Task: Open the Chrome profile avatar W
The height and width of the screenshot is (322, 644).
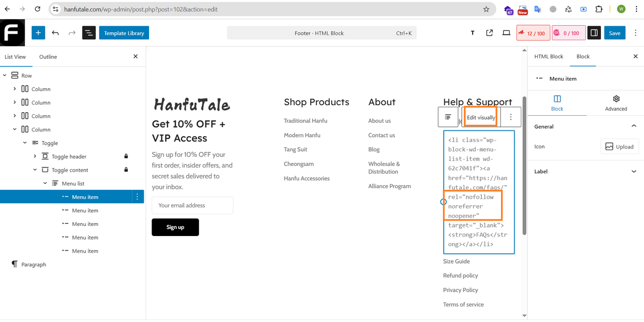Action: coord(621,9)
